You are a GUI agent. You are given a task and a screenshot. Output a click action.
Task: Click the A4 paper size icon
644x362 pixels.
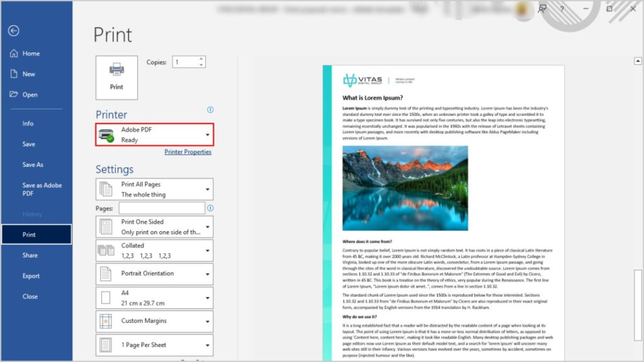click(x=106, y=297)
